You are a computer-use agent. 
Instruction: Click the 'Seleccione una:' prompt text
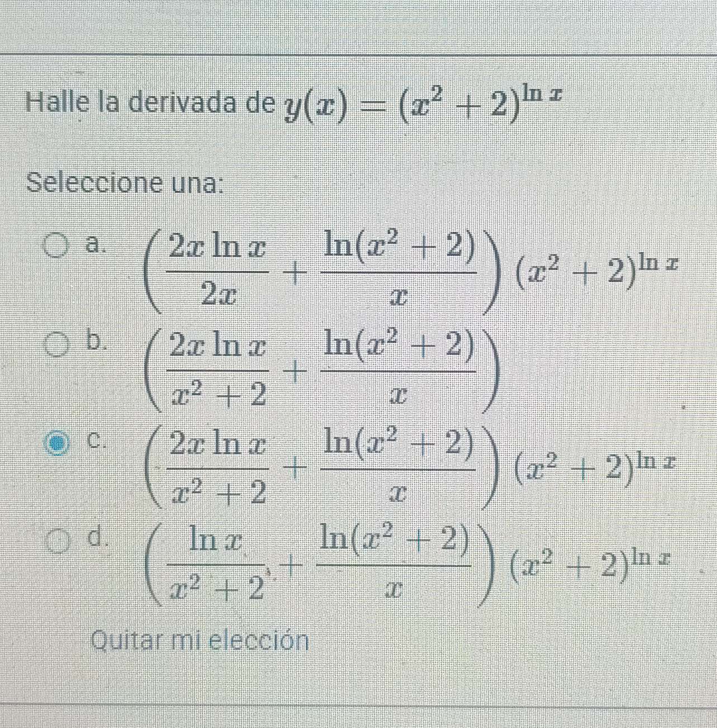point(124,183)
